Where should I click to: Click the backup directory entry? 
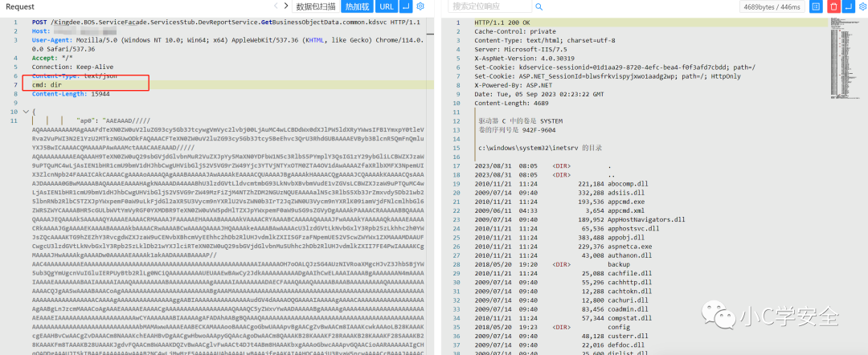pos(618,264)
